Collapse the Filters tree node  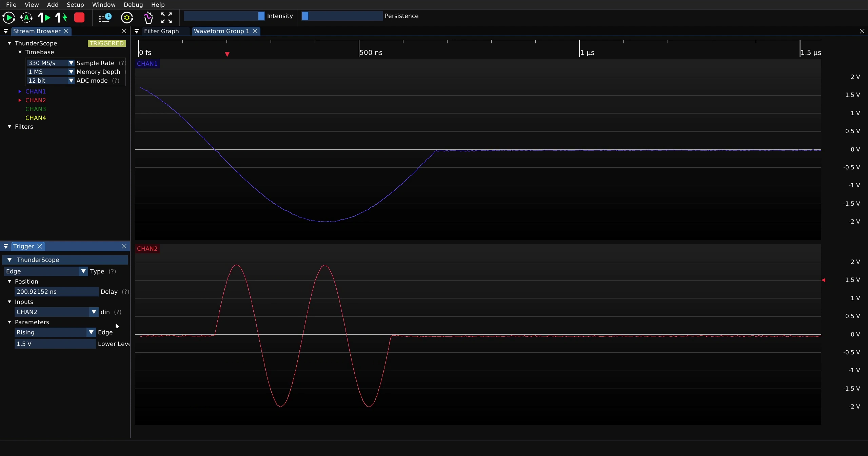pyautogui.click(x=9, y=127)
